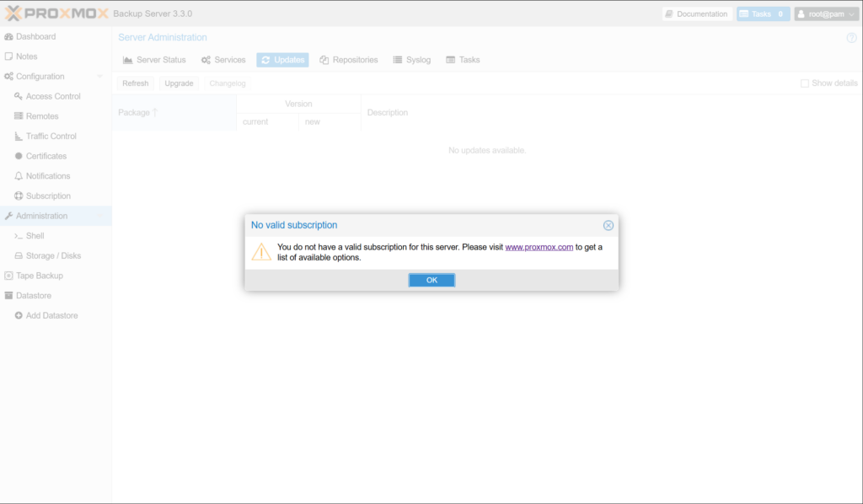Open Notifications bell icon item
The width and height of the screenshot is (863, 504).
19,176
